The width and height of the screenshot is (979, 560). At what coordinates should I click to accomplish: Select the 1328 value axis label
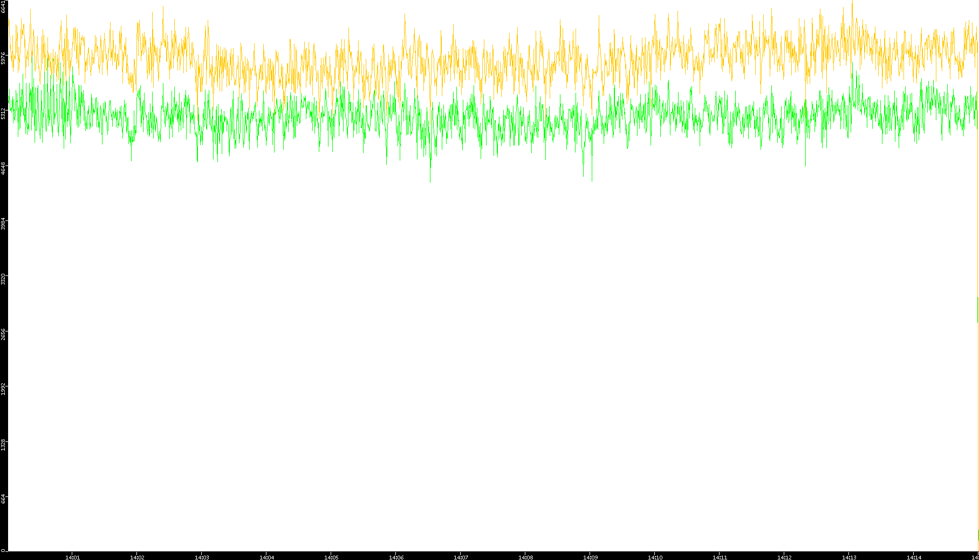pos(3,445)
